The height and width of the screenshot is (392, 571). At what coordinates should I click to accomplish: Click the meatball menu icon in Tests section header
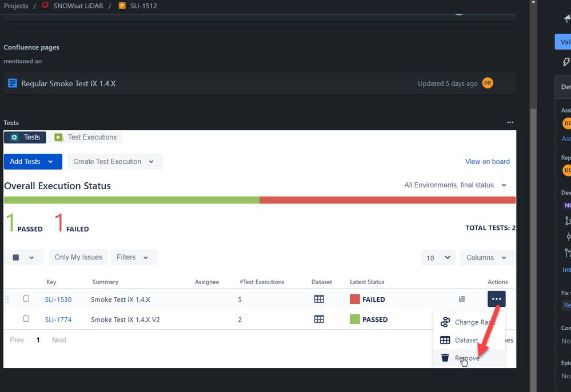pyautogui.click(x=510, y=122)
